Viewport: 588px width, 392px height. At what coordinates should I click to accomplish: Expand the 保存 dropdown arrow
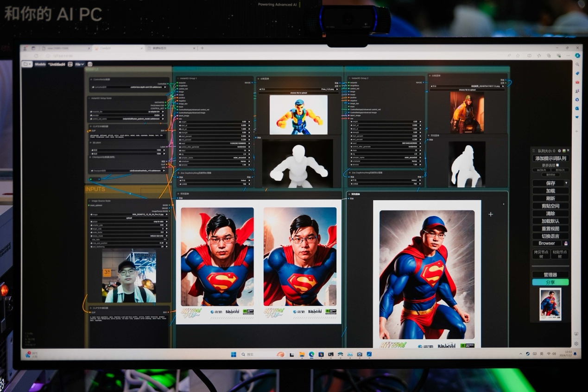coord(566,183)
